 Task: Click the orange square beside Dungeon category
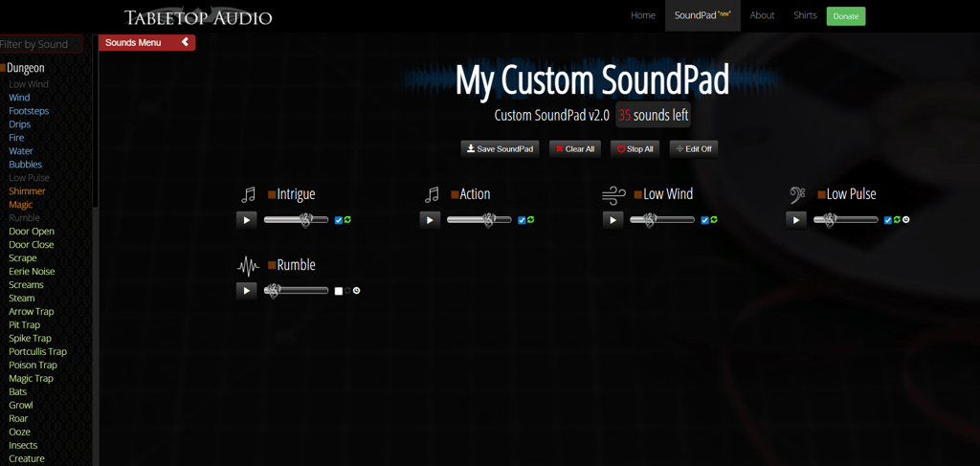tap(3, 68)
